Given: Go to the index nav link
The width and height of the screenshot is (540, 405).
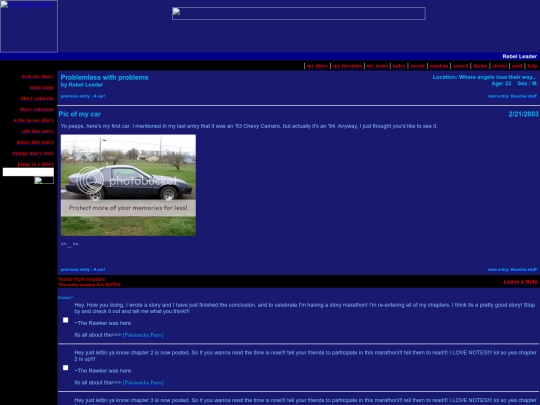Looking at the screenshot, I should (x=399, y=66).
